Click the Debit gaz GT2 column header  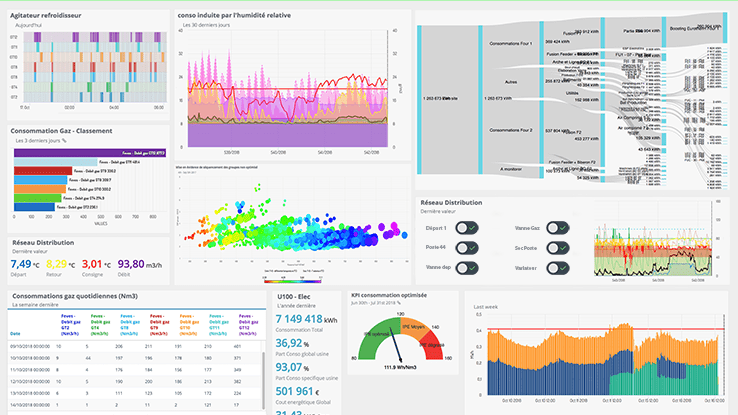click(x=70, y=325)
